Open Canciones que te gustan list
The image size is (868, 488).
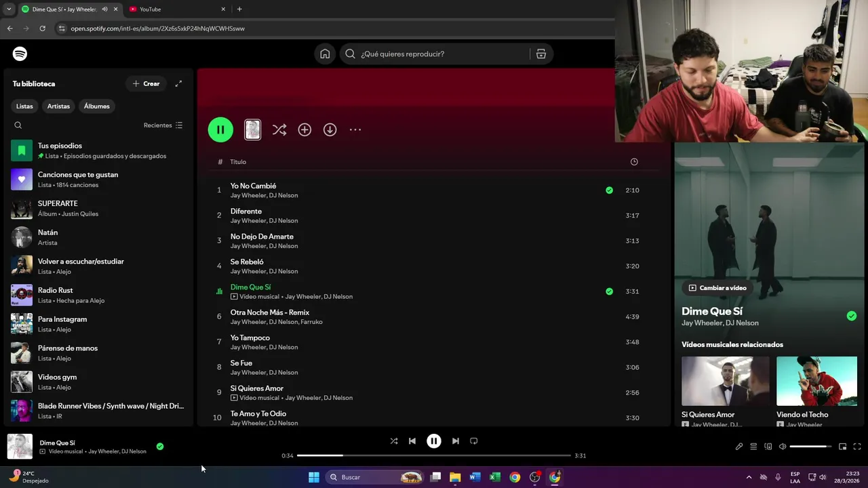click(98, 180)
